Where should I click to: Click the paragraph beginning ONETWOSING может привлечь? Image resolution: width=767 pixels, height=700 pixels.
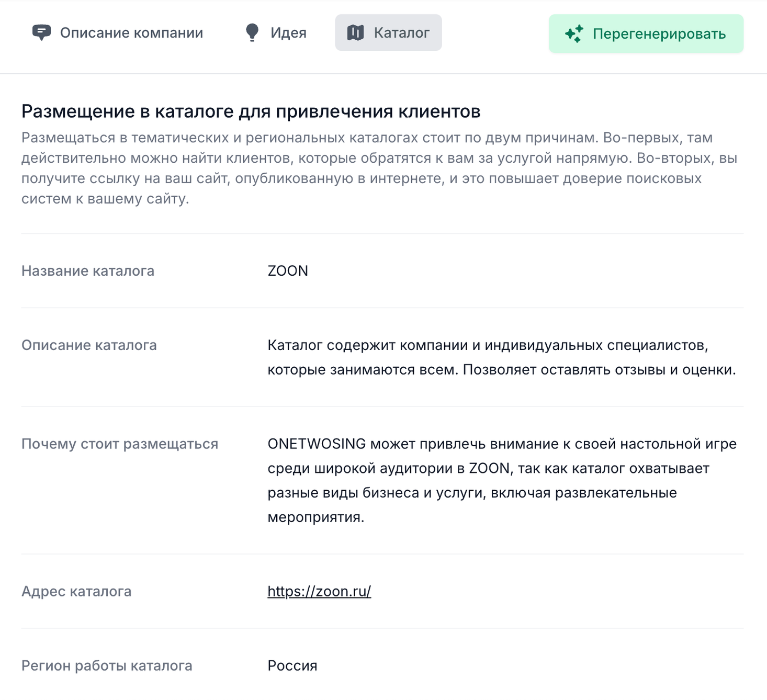502,480
